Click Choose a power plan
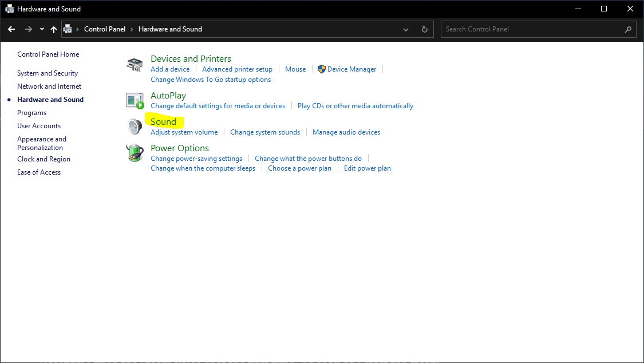Viewport: 644px width, 363px height. 299,168
